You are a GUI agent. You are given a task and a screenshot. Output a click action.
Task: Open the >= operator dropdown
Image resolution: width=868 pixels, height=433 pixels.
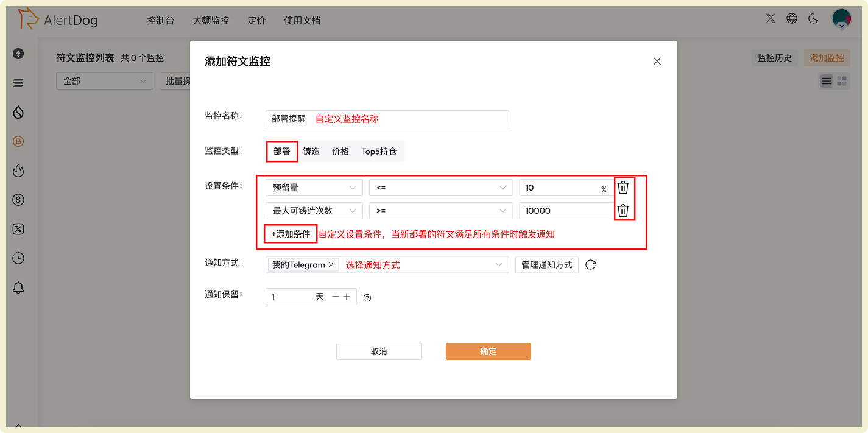(441, 210)
